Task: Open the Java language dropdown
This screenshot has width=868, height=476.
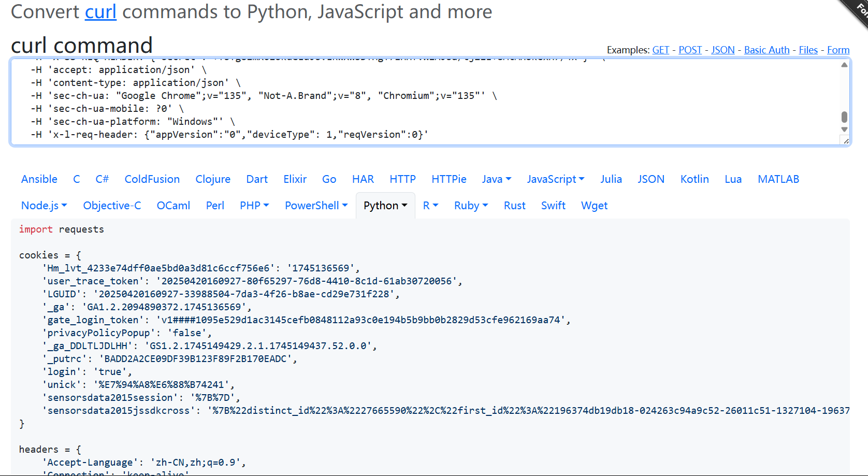Action: coord(496,179)
